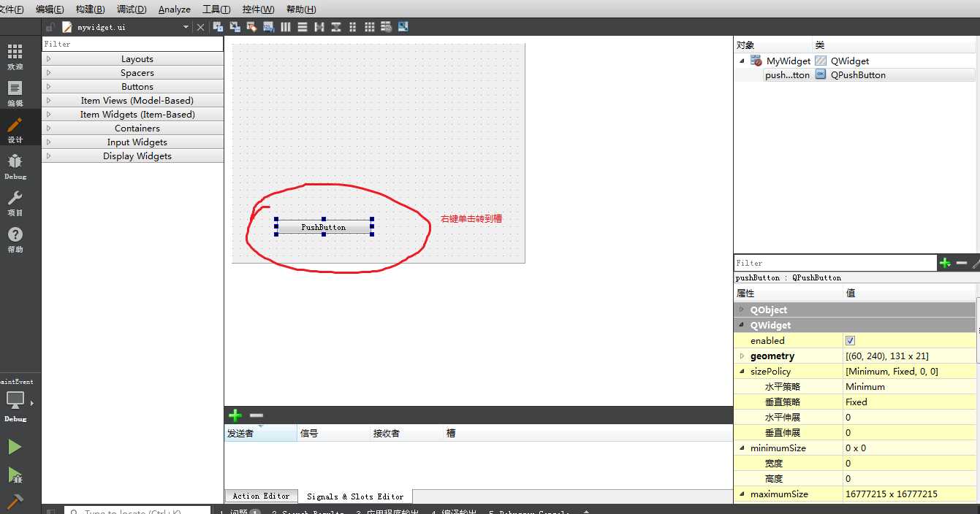The width and height of the screenshot is (980, 514).
Task: Select MyWidget in object tree
Action: [x=788, y=61]
